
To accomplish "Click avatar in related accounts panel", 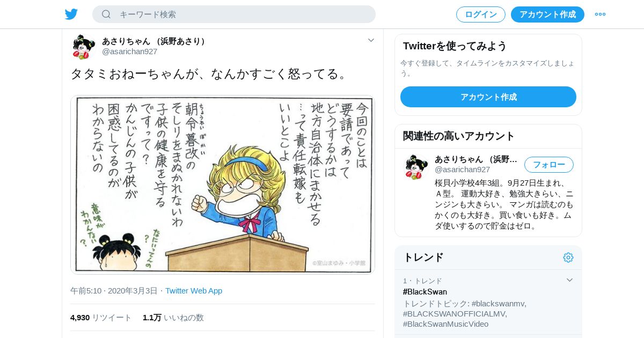I will click(x=416, y=167).
